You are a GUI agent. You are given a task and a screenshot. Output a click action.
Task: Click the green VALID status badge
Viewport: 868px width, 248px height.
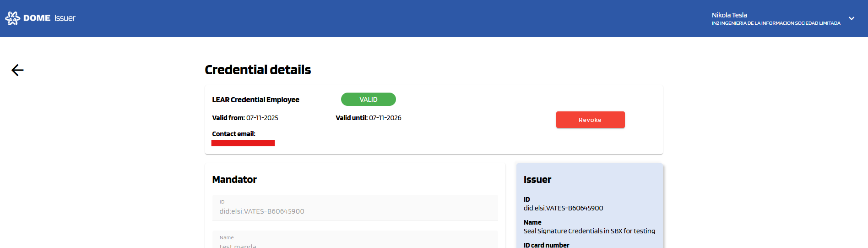(368, 99)
